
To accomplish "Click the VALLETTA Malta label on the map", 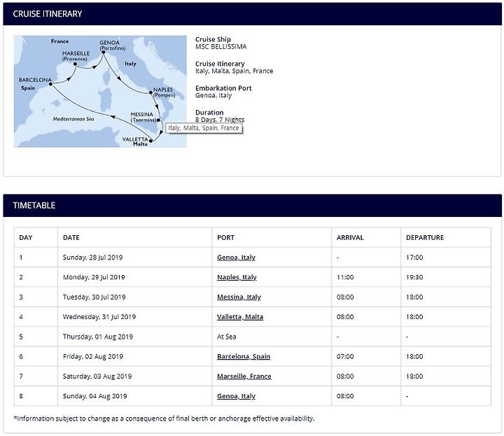I will 135,141.
